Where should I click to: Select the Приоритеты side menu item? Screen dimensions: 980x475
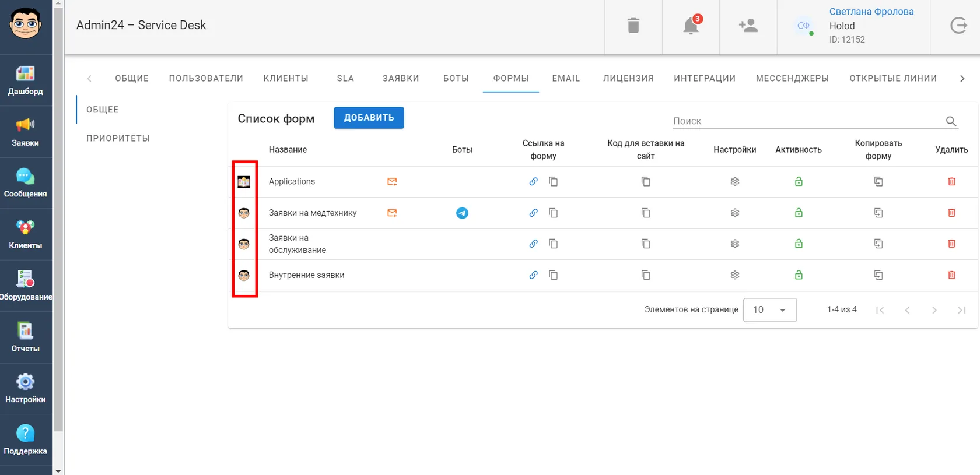[x=118, y=138]
